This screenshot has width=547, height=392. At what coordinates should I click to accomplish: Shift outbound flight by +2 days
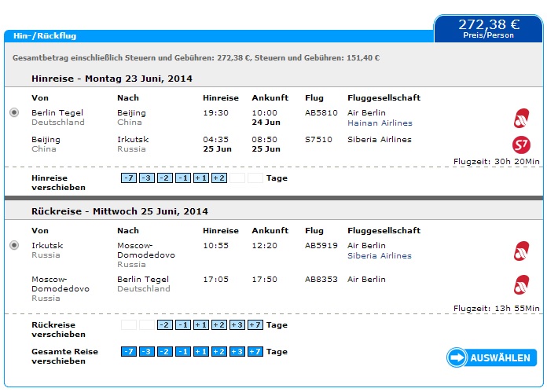click(x=219, y=178)
